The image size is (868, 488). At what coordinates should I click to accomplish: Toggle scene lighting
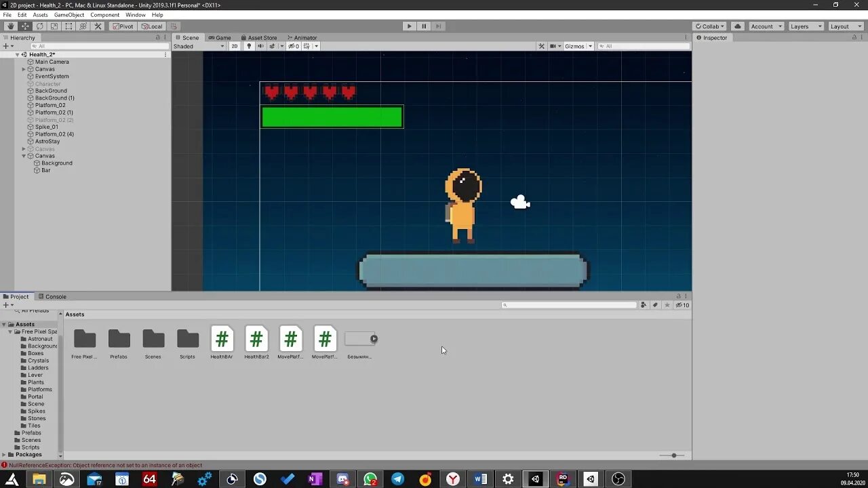click(x=249, y=46)
